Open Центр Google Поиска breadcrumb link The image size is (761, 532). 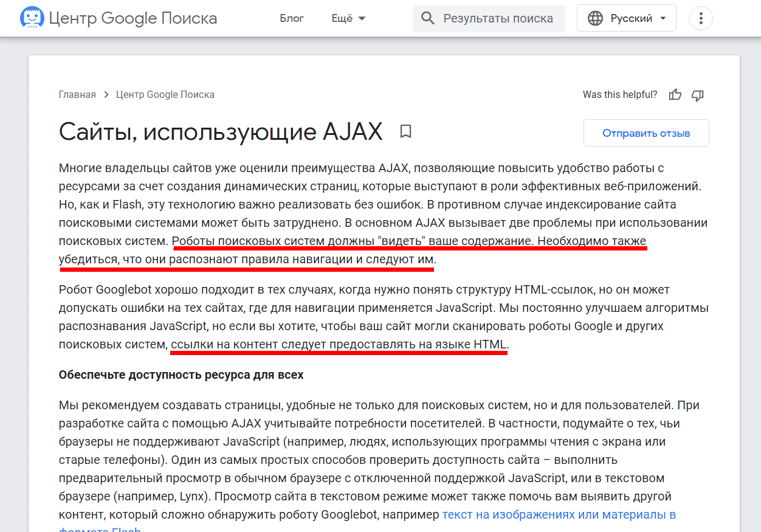[x=165, y=95]
